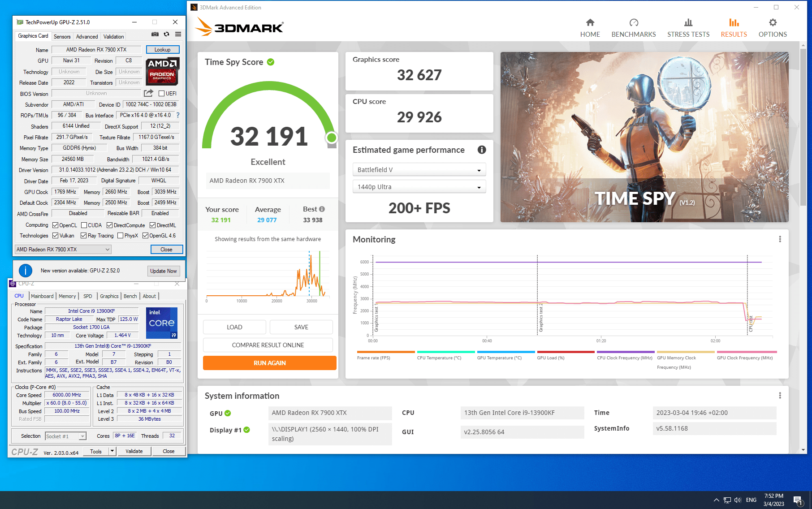Click the Lookup button in GPU-Z

click(x=162, y=50)
